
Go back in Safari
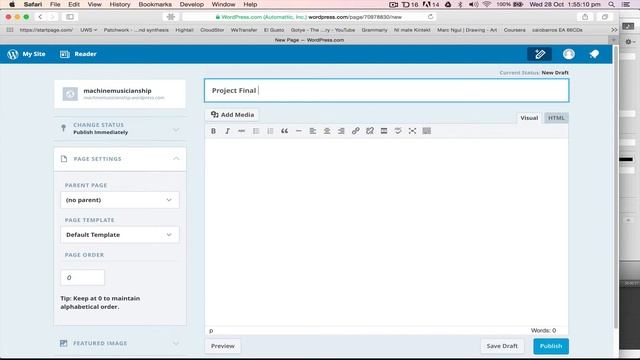click(40, 17)
